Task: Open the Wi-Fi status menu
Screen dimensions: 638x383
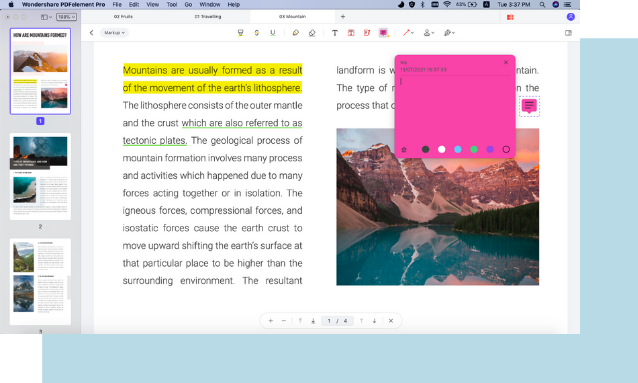Action: click(x=447, y=4)
